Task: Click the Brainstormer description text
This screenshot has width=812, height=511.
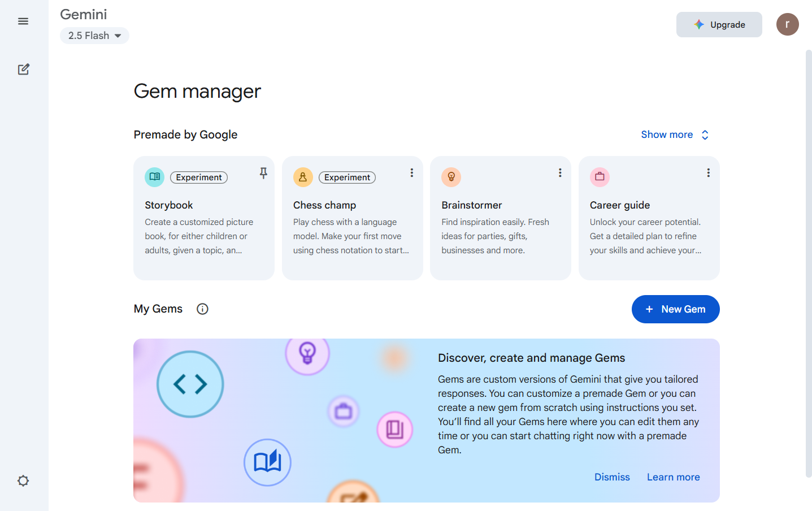Action: [496, 236]
